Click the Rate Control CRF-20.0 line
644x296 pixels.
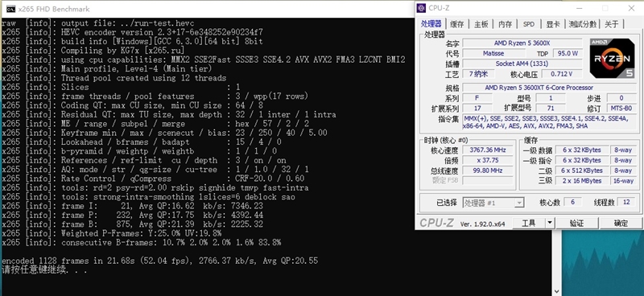153,179
